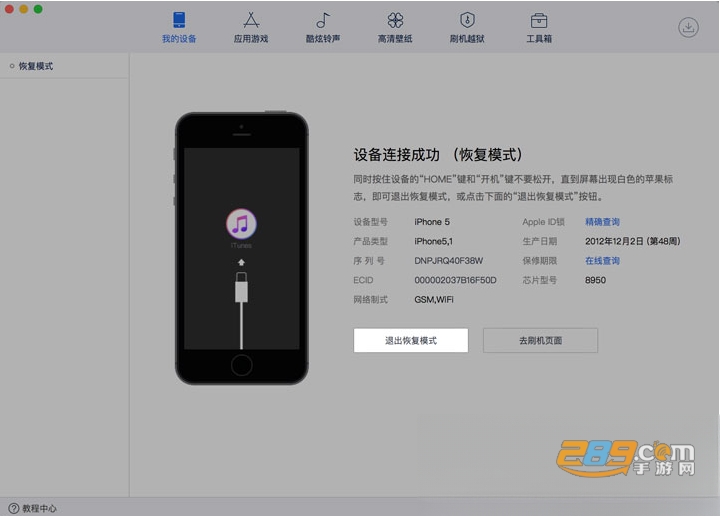This screenshot has width=720, height=516.
Task: Click the 网络制式 label
Action: [x=371, y=299]
